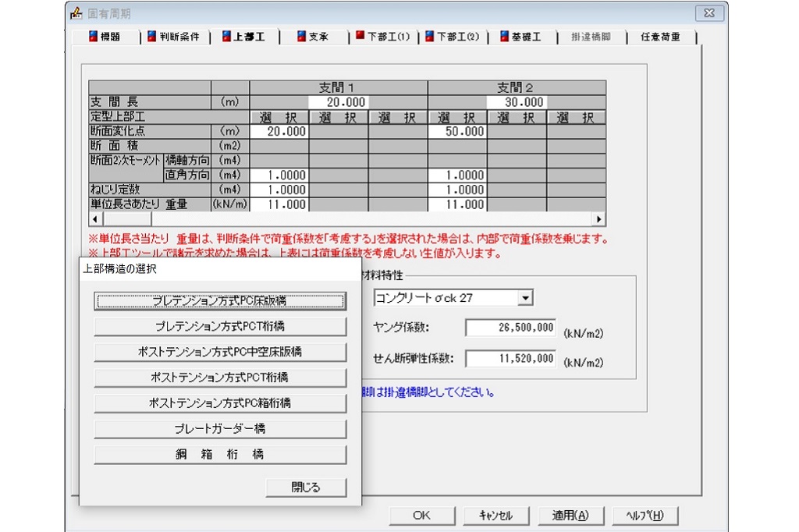Image resolution: width=799 pixels, height=532 pixels.
Task: Select 支間長 cell showing 30.000
Action: (517, 102)
